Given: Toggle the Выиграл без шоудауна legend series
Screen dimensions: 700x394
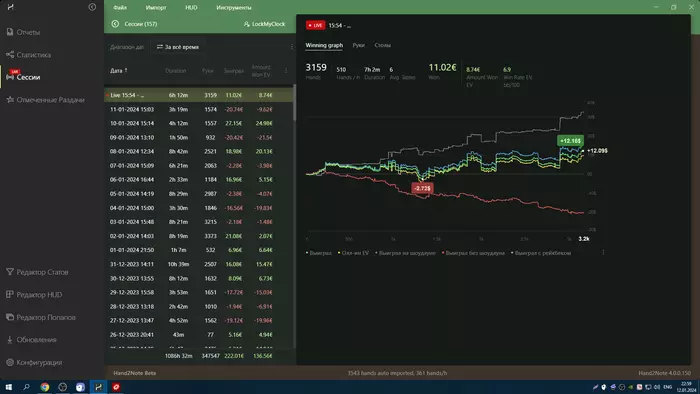Looking at the screenshot, I should click(473, 253).
